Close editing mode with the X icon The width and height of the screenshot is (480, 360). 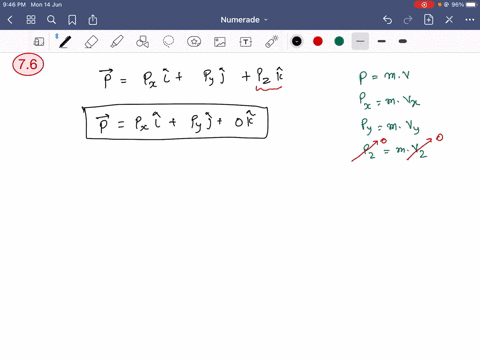coord(449,20)
